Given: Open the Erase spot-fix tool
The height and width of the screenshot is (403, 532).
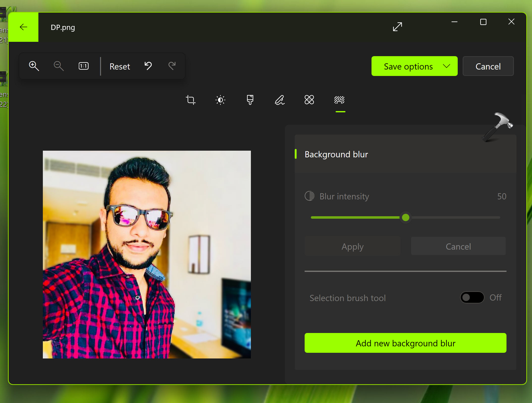Looking at the screenshot, I should 309,100.
